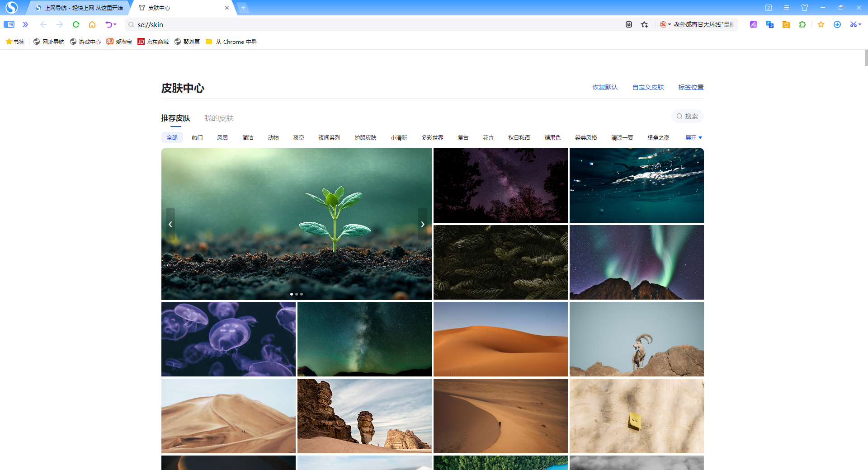Advance the carousel with the right arrow
The height and width of the screenshot is (470, 868).
(422, 224)
